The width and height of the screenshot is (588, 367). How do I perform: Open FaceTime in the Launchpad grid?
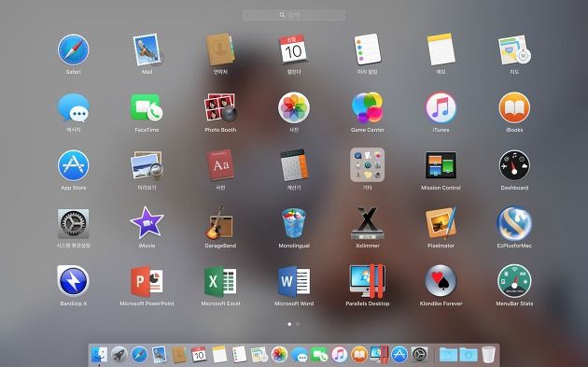point(147,108)
